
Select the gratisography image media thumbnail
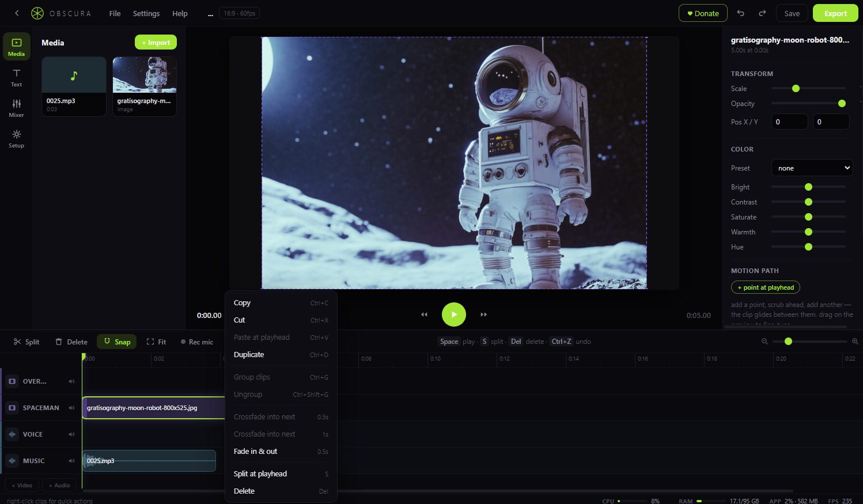pos(144,86)
